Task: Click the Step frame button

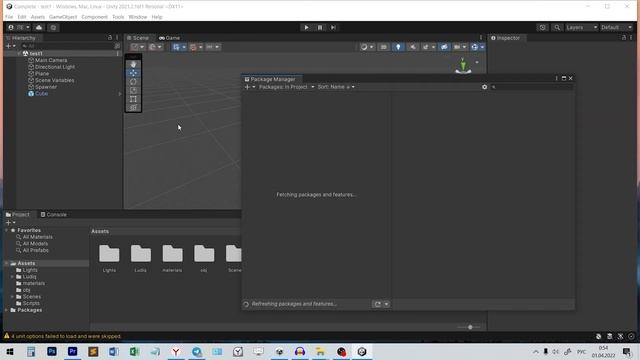Action: click(x=333, y=27)
